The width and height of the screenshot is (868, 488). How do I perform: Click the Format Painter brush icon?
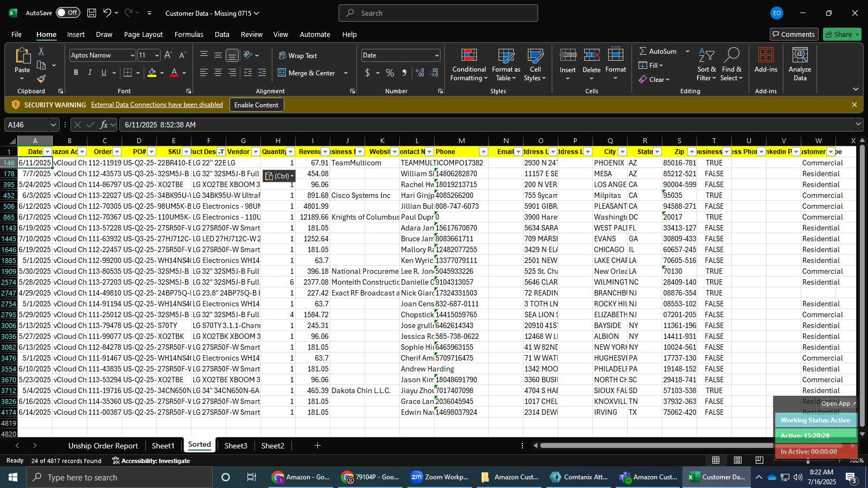(x=41, y=79)
